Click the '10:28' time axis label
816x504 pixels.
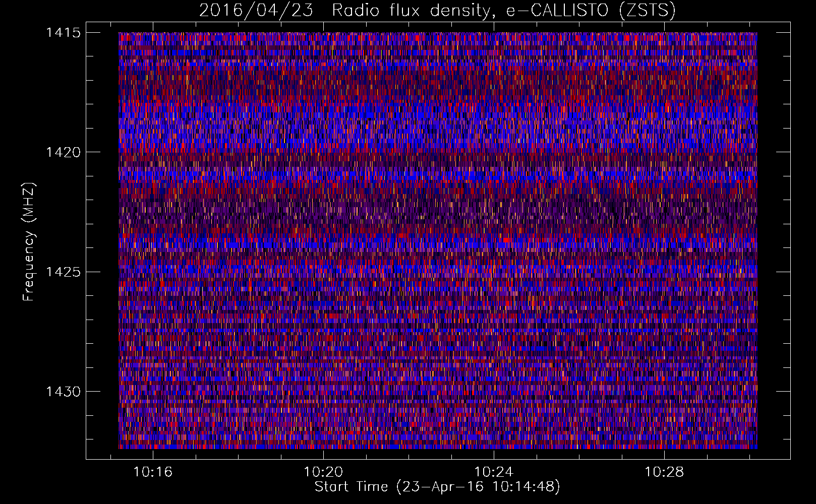[x=665, y=472]
